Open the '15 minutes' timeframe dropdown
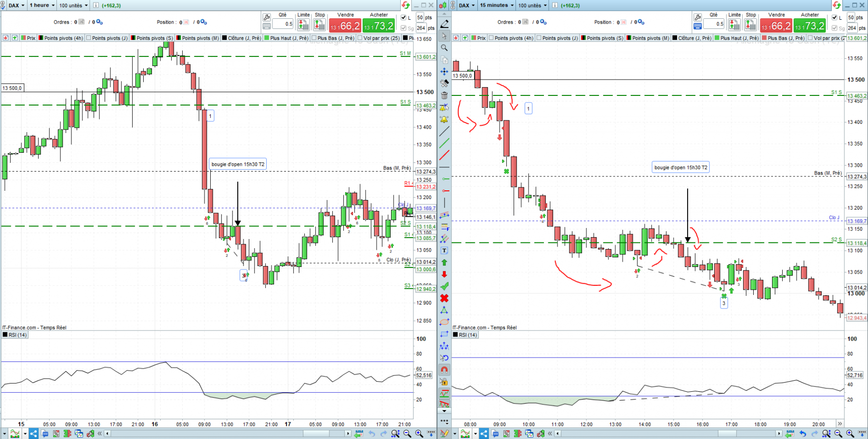This screenshot has height=439, width=868. (x=496, y=5)
